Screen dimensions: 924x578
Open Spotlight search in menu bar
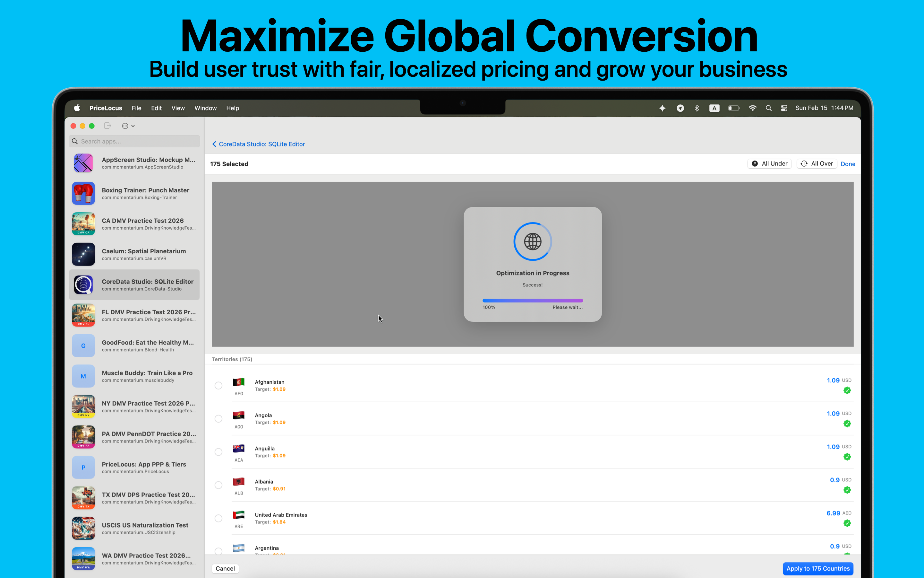[x=769, y=108]
